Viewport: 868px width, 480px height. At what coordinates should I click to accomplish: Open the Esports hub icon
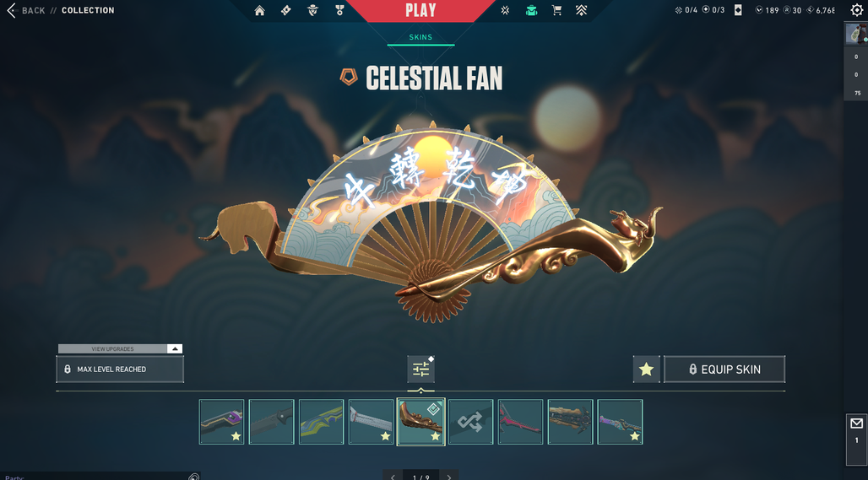pyautogui.click(x=505, y=10)
